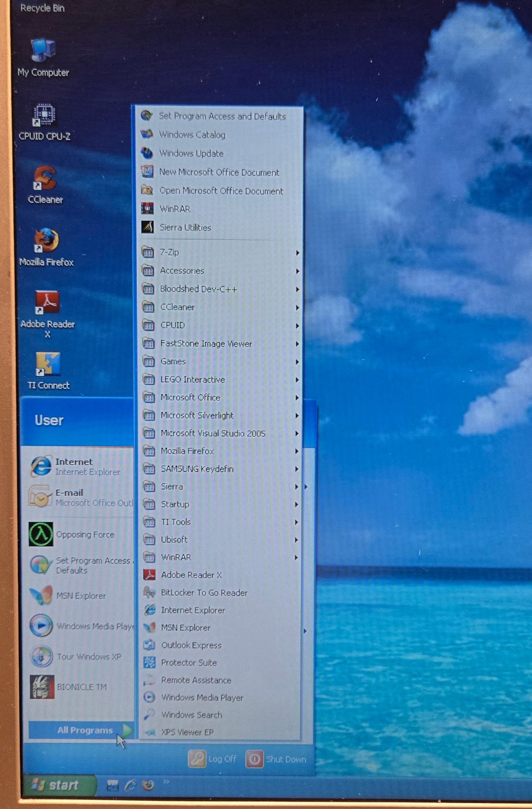The image size is (532, 809).
Task: Open the Startup folder
Action: pos(220,504)
